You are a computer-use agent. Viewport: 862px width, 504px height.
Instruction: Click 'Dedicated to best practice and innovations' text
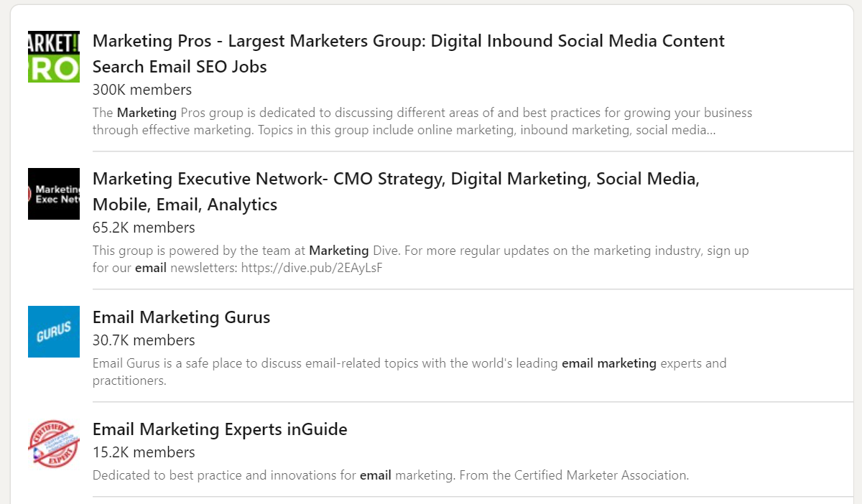[391, 475]
